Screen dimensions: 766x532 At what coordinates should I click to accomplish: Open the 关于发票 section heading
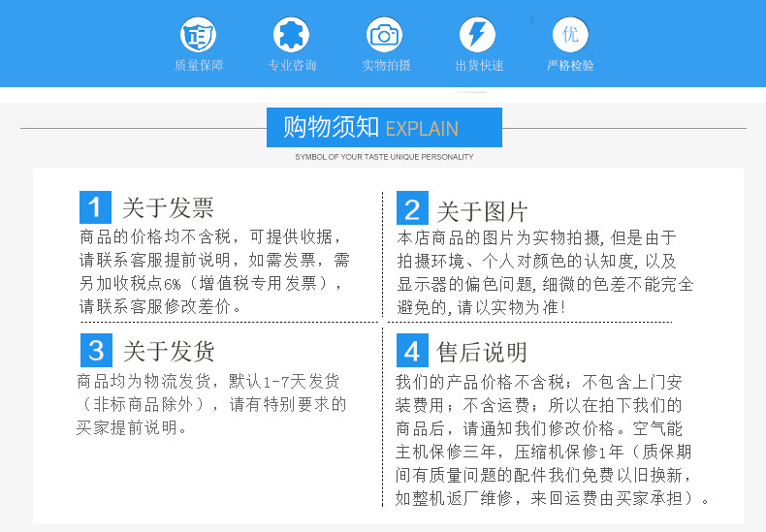pyautogui.click(x=168, y=208)
